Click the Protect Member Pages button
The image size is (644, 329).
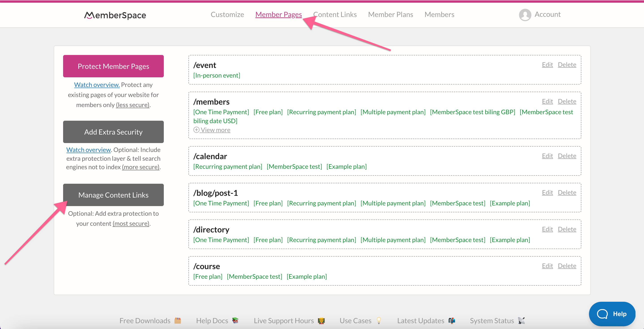tap(113, 66)
